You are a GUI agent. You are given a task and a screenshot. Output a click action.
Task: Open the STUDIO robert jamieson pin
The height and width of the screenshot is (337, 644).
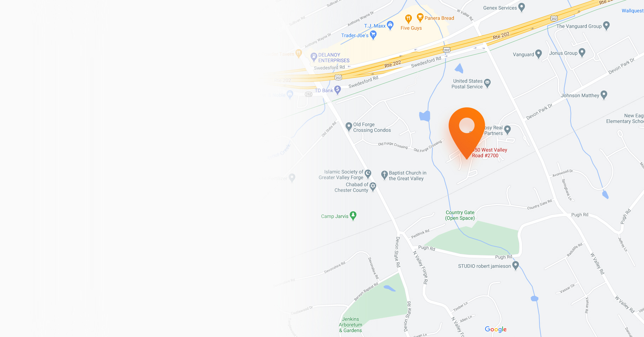(515, 265)
